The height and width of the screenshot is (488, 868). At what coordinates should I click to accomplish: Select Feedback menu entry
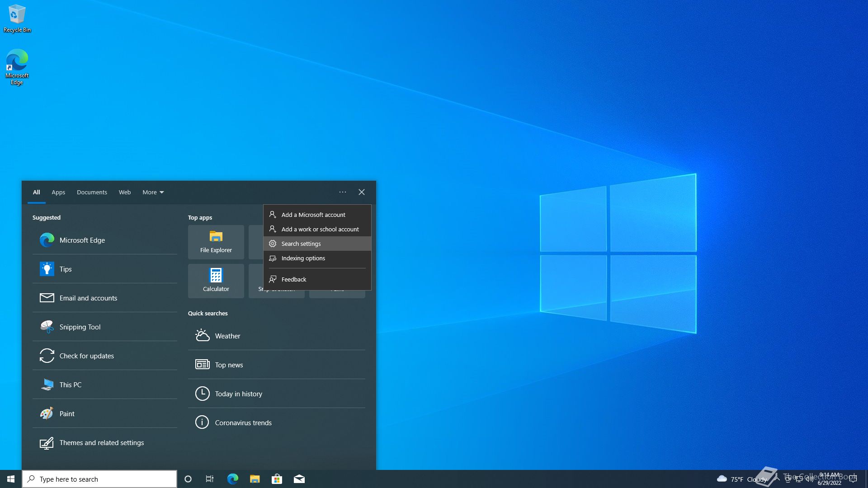pos(317,279)
